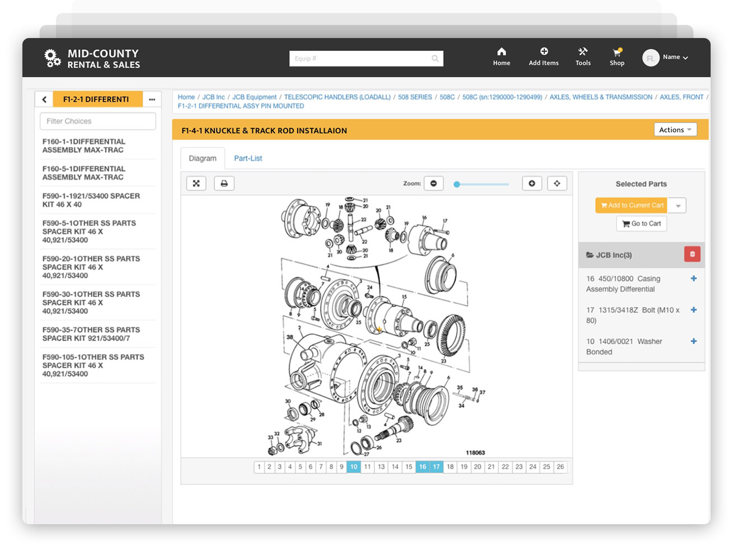The height and width of the screenshot is (560, 733).
Task: Add Washer Bonded 1406/0021 using its plus
Action: (693, 341)
